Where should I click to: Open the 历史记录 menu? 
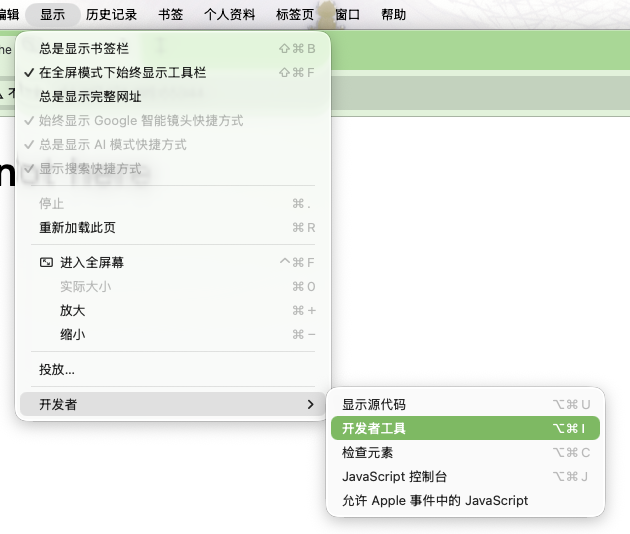point(112,15)
